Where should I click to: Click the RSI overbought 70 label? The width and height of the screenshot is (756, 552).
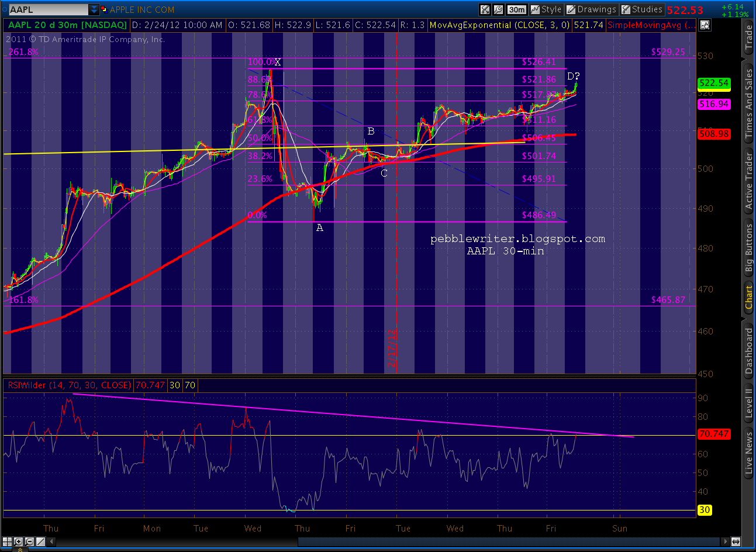point(190,385)
